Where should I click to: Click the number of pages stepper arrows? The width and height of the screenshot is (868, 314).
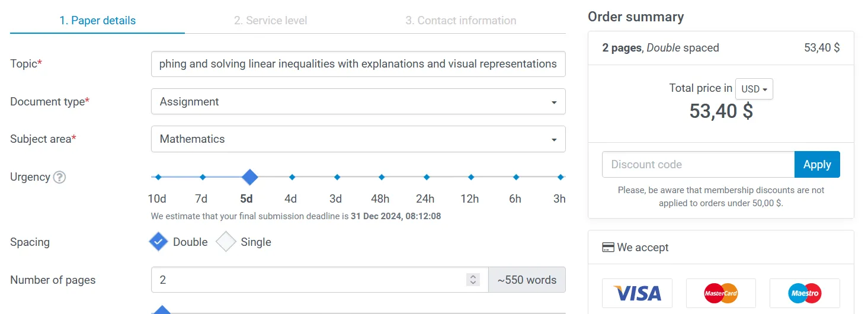(x=473, y=280)
